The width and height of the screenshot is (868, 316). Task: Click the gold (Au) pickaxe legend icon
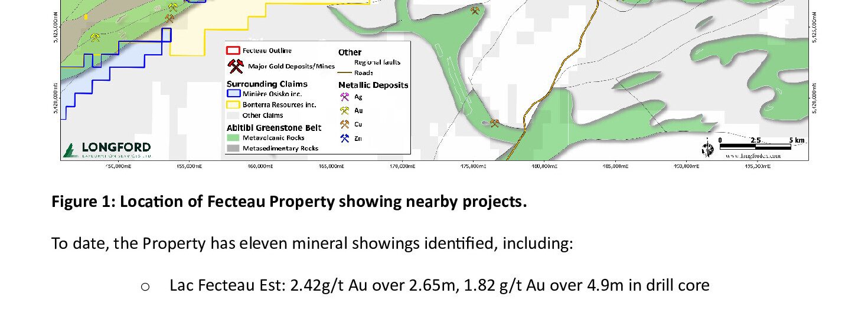pyautogui.click(x=345, y=111)
